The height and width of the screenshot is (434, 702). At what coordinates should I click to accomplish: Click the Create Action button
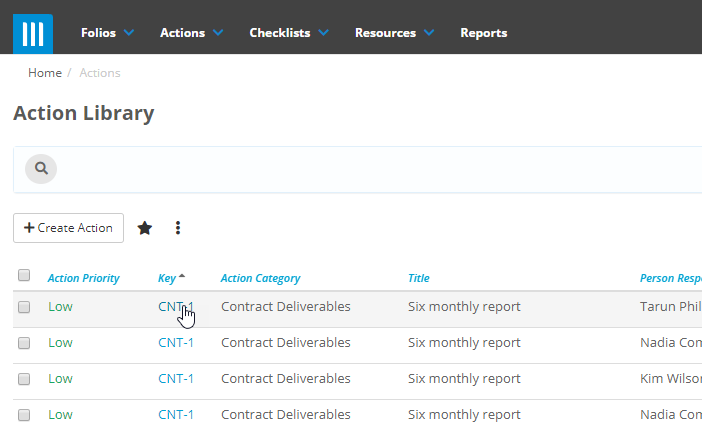(68, 228)
